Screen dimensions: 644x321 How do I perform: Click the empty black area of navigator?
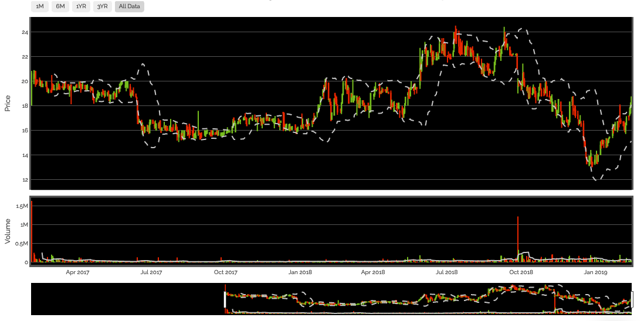click(126, 299)
